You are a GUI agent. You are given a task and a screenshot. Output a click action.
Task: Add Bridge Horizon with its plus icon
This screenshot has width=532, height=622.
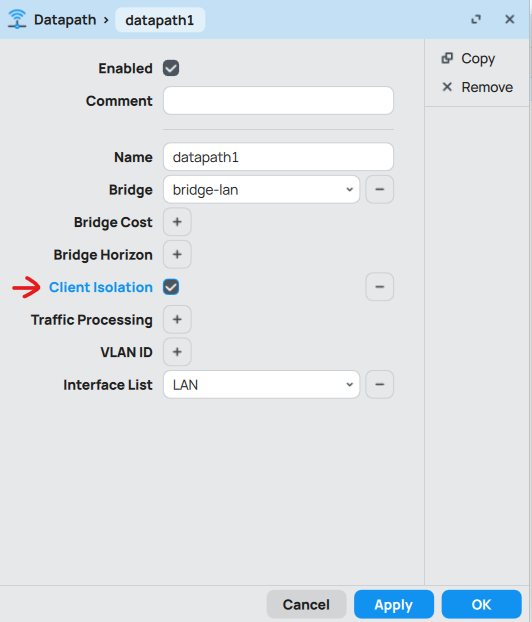tap(177, 254)
